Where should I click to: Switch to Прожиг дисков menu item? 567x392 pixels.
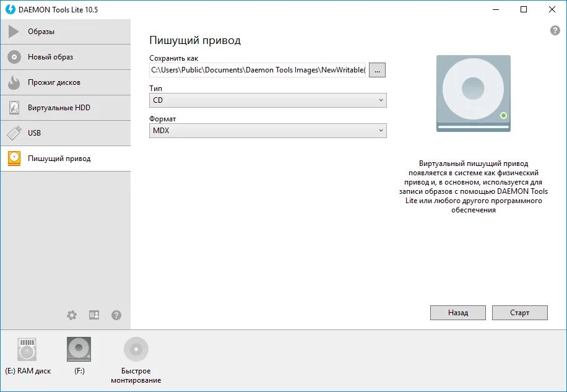[x=66, y=82]
